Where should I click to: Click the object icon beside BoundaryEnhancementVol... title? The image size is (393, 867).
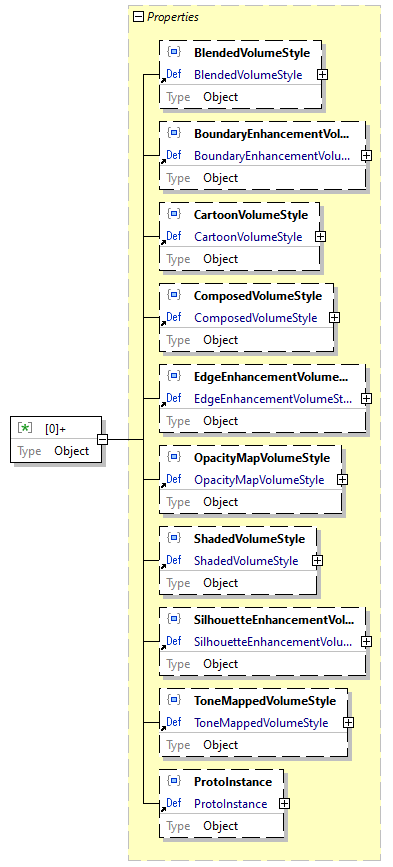click(174, 133)
